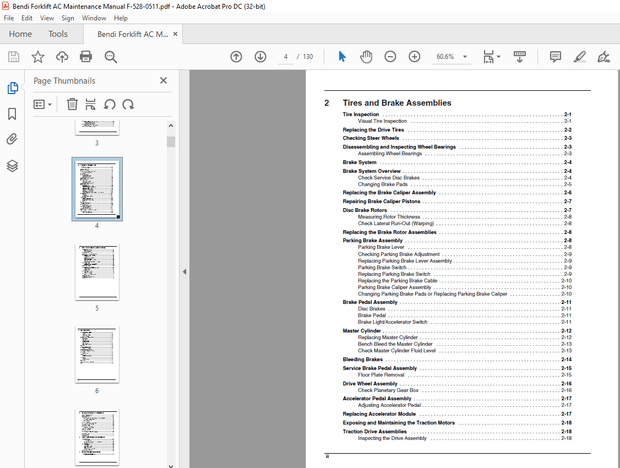Image resolution: width=620 pixels, height=468 pixels.
Task: Select the page 5 thumbnail
Action: [97, 272]
